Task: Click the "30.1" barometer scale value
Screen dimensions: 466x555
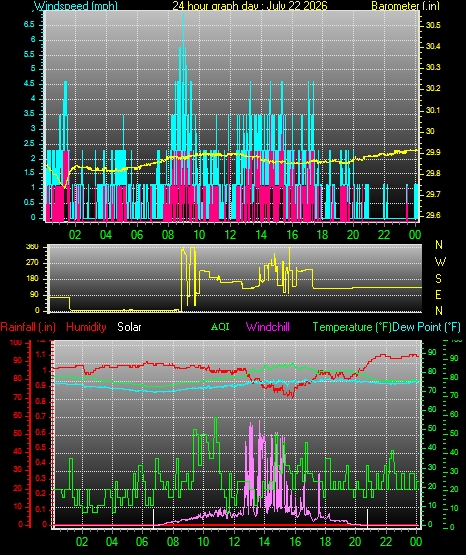Action: [433, 110]
